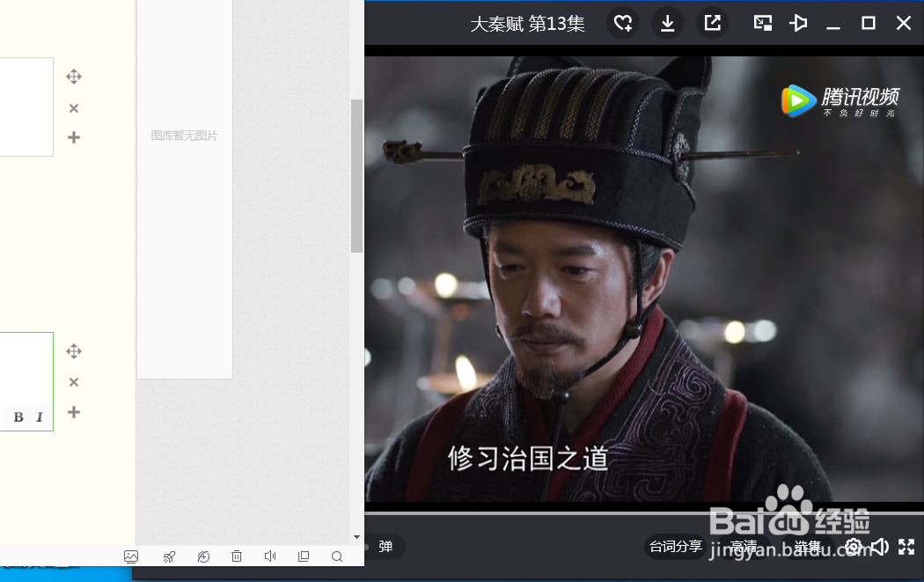Delete the upper editor block with its X
924x582 pixels.
coord(74,108)
